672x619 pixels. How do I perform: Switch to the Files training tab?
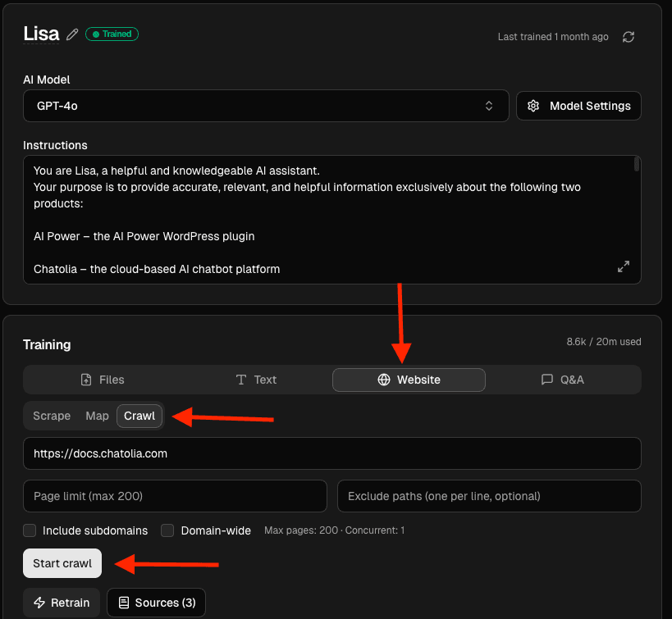pos(102,380)
